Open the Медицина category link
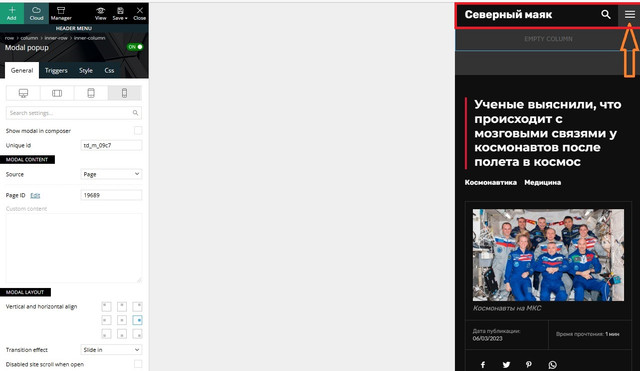The height and width of the screenshot is (371, 640). [x=542, y=182]
